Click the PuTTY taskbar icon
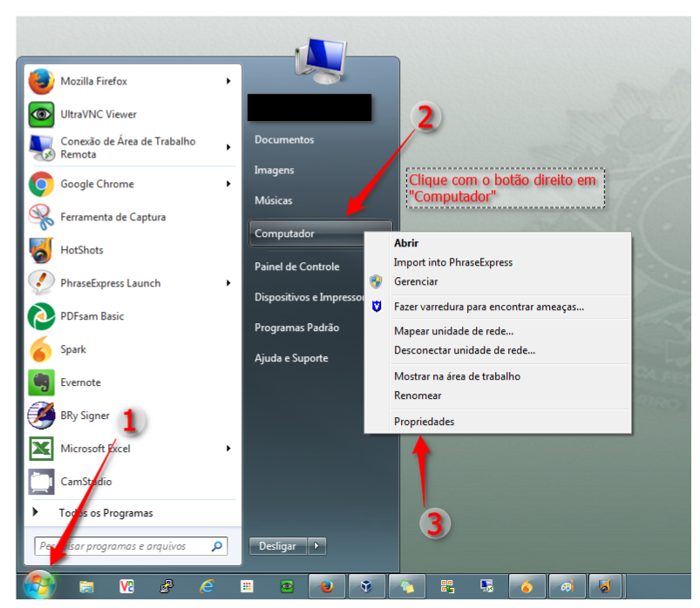Screen dimensions: 700x608 click(x=167, y=586)
